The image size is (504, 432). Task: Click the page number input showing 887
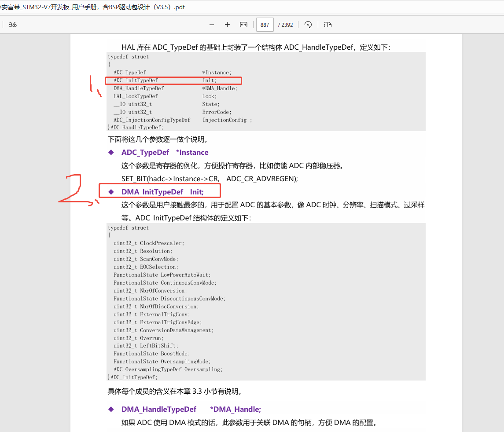click(x=265, y=25)
